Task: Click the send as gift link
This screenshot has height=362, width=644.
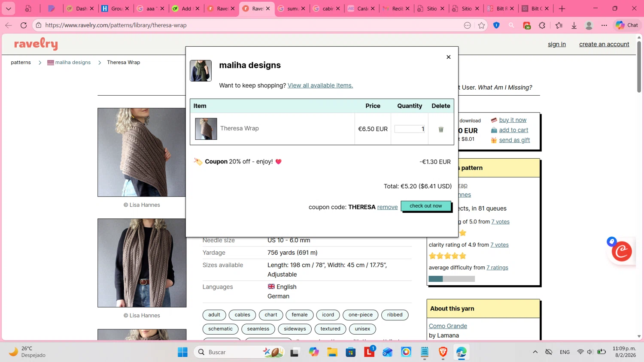Action: (514, 140)
